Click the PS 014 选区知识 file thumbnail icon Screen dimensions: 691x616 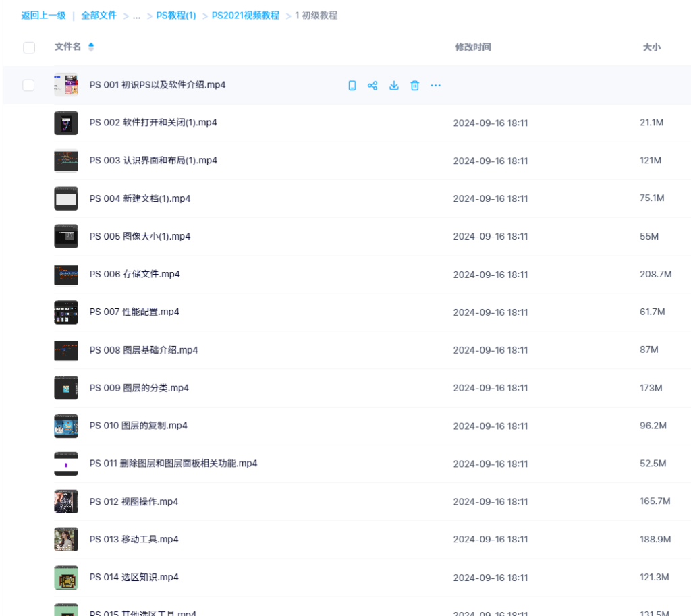click(x=66, y=577)
